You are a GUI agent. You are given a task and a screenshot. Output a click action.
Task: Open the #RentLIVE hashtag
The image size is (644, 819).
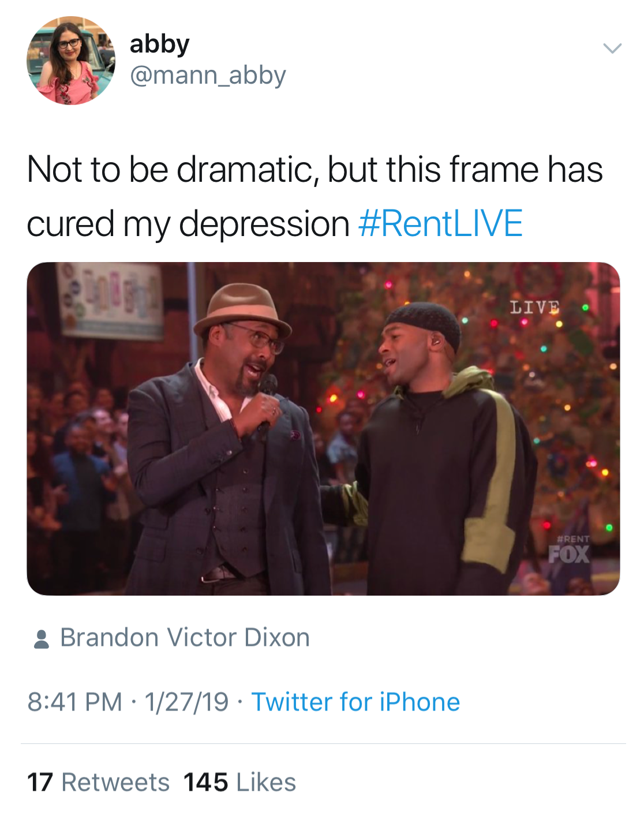tap(440, 224)
